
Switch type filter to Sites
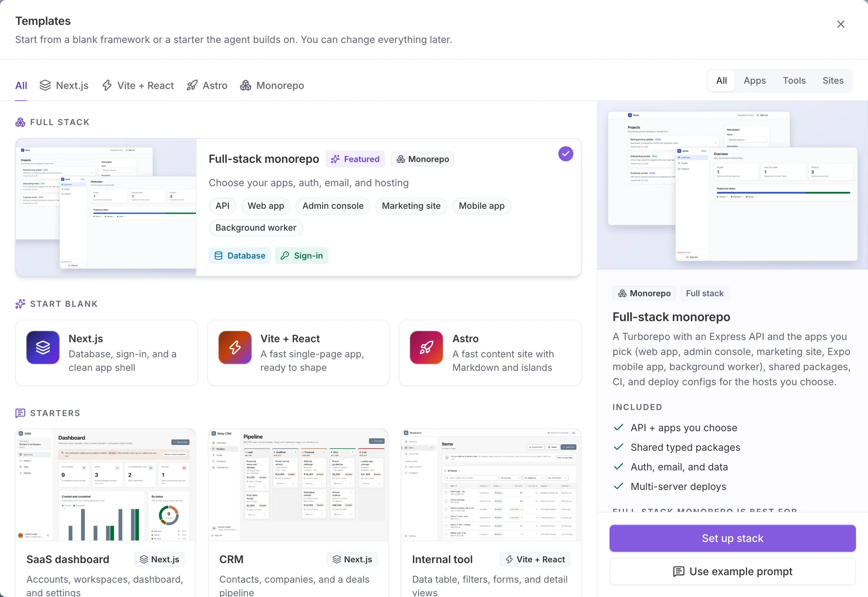click(833, 81)
